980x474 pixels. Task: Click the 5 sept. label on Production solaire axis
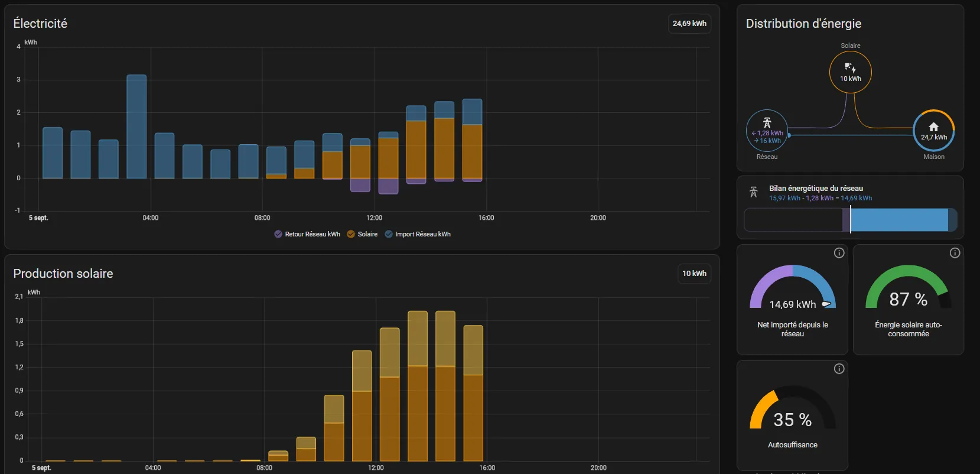[x=41, y=468]
